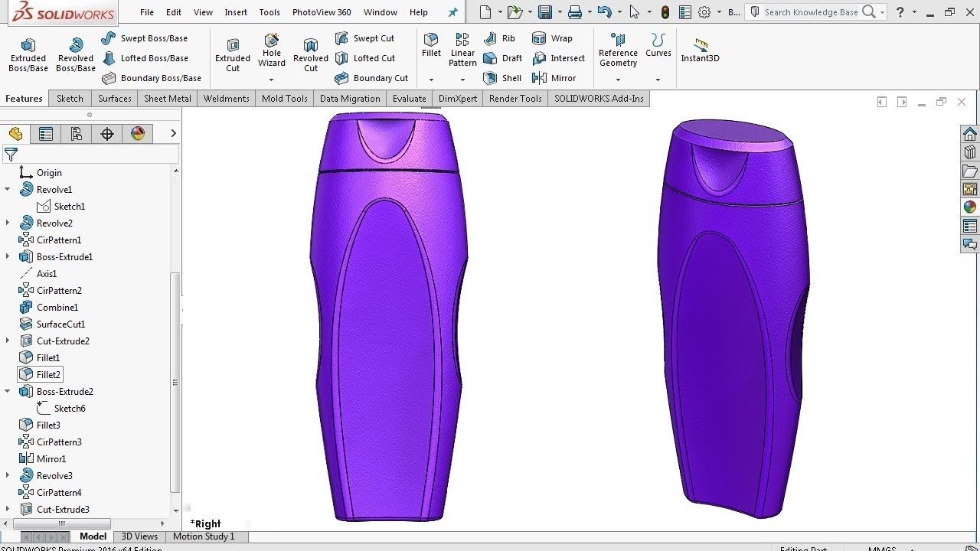Select the Intersect tool

559,58
